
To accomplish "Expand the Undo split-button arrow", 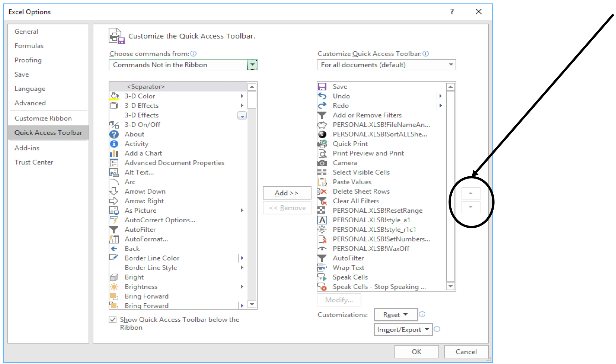I will 440,96.
